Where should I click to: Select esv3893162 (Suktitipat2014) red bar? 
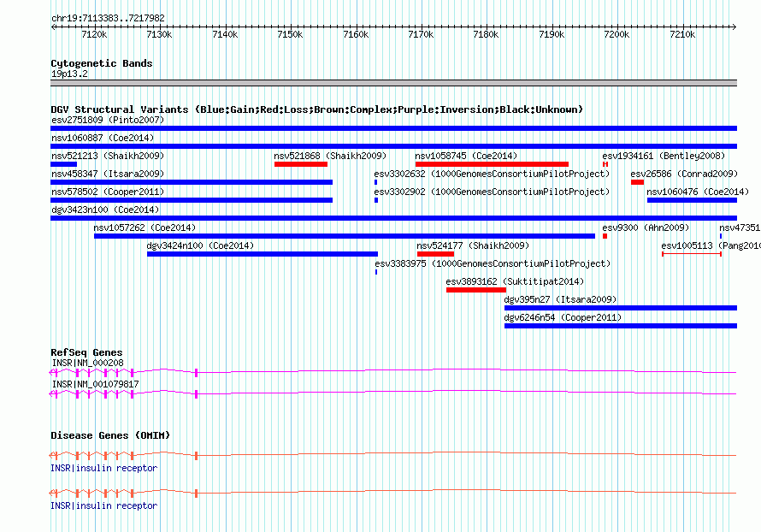[x=476, y=290]
